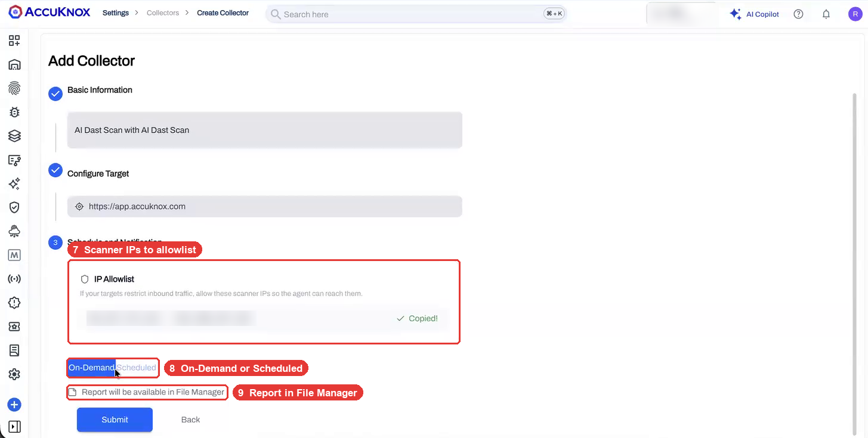
Task: Open the checklist settings icon in sidebar
Action: pos(14,160)
